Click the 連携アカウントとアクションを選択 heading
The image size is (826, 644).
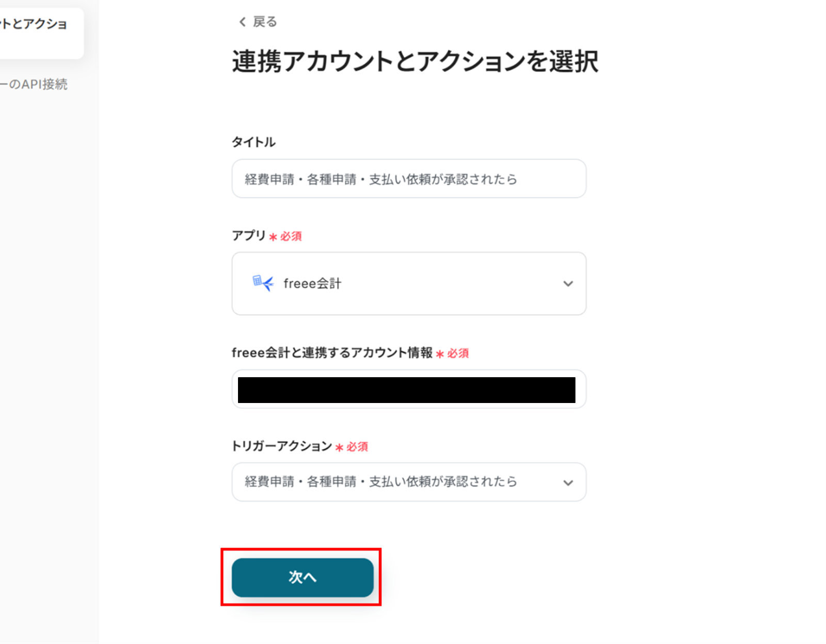415,62
